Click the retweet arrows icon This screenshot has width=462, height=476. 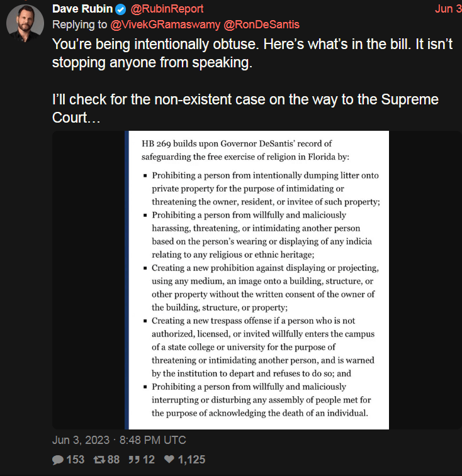click(x=99, y=460)
